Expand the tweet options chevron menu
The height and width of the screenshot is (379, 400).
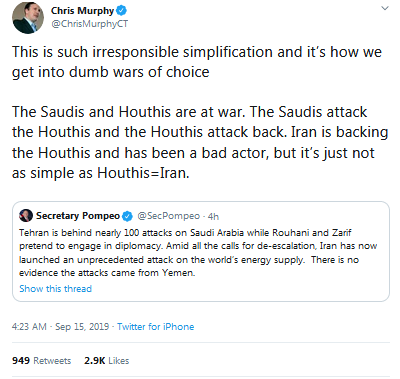pyautogui.click(x=385, y=8)
